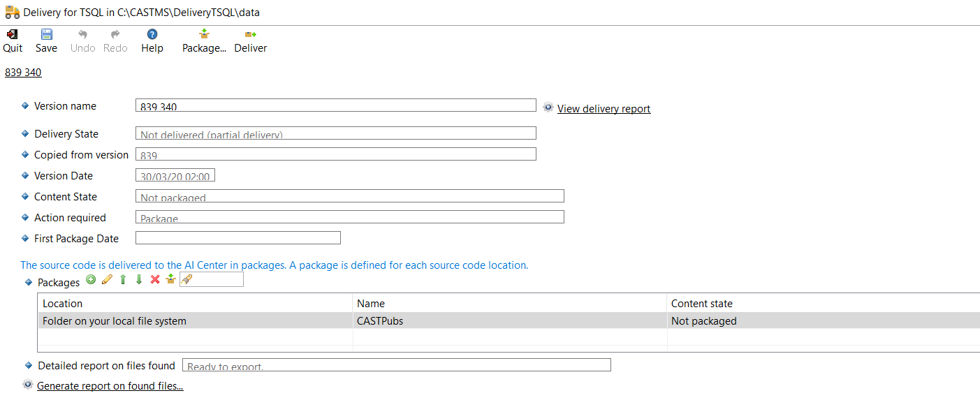Click the Version Date field
980x414 pixels.
[x=175, y=175]
